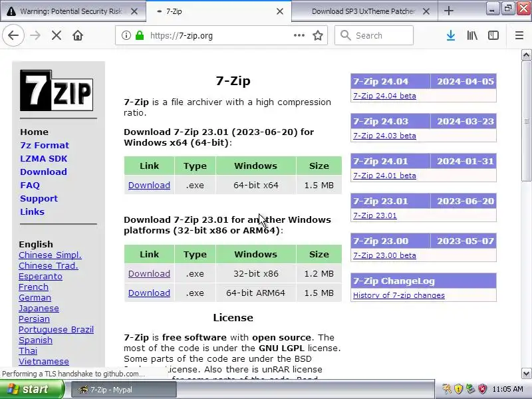Click the green padlock security icon
The height and width of the screenshot is (399, 532).
pos(140,35)
